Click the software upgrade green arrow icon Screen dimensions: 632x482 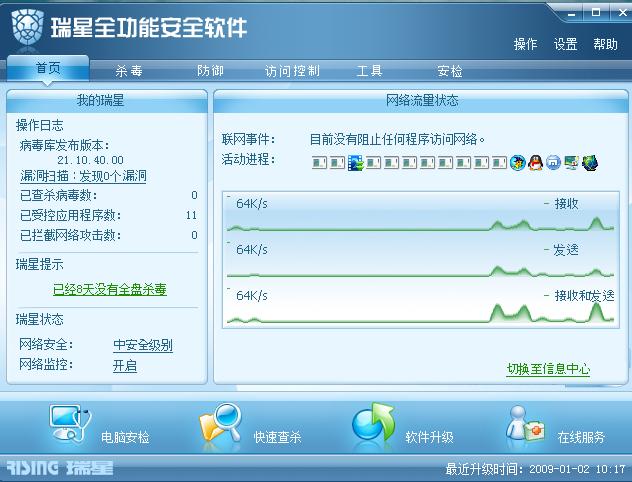pyautogui.click(x=373, y=423)
